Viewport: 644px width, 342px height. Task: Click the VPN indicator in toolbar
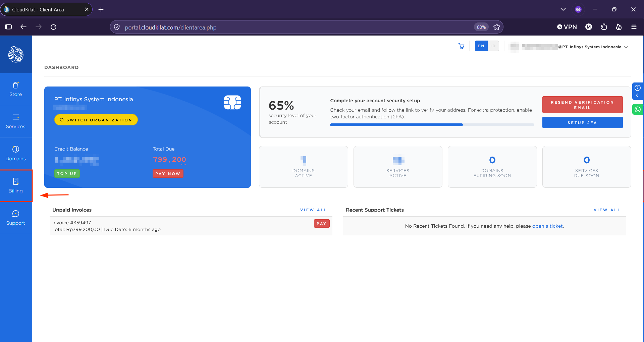[x=567, y=27]
